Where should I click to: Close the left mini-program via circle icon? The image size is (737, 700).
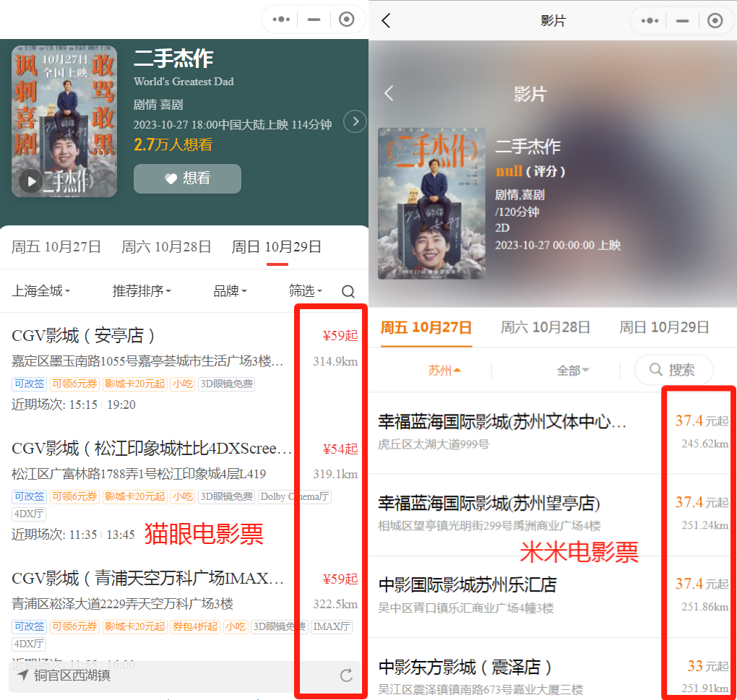346,20
